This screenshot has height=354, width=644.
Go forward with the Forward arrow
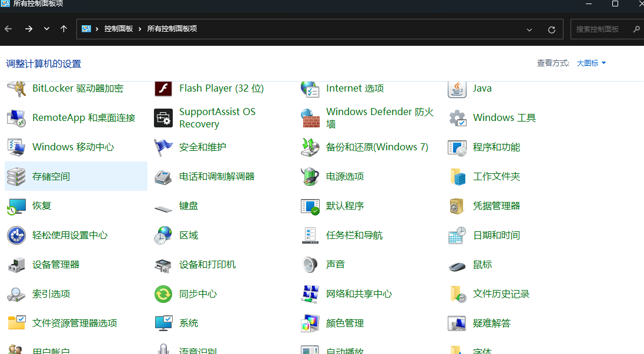coord(28,29)
